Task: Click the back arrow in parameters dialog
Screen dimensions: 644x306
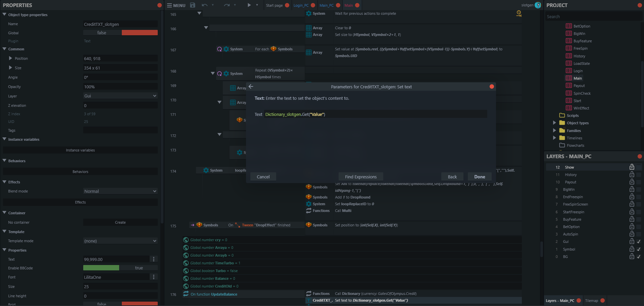Action: (x=251, y=87)
